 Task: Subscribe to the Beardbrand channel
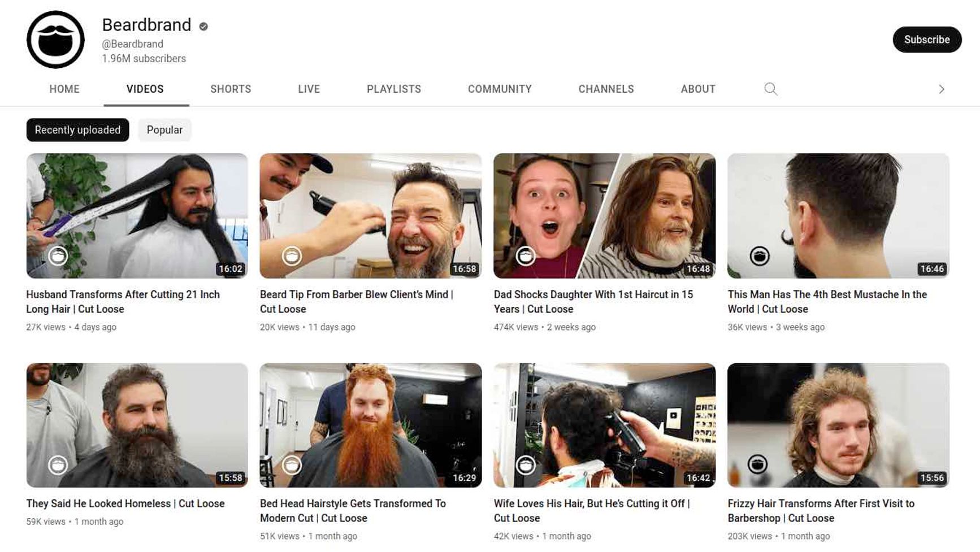click(x=927, y=40)
